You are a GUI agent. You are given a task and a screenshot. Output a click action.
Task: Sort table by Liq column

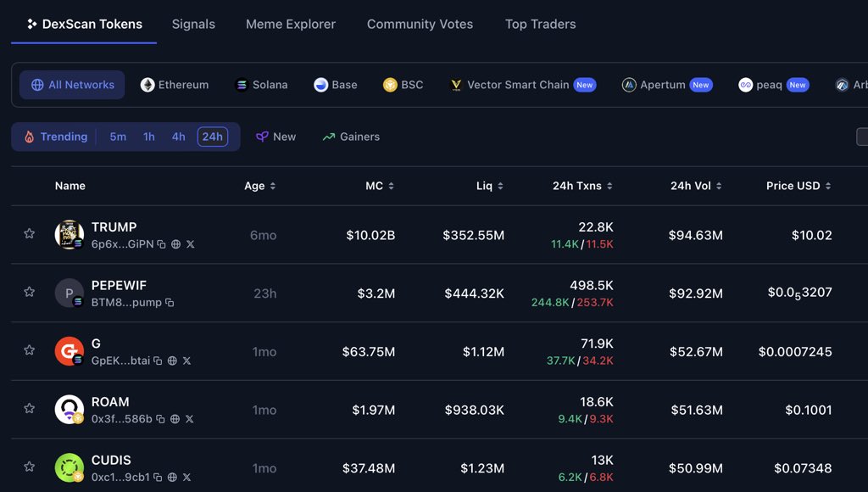[490, 186]
